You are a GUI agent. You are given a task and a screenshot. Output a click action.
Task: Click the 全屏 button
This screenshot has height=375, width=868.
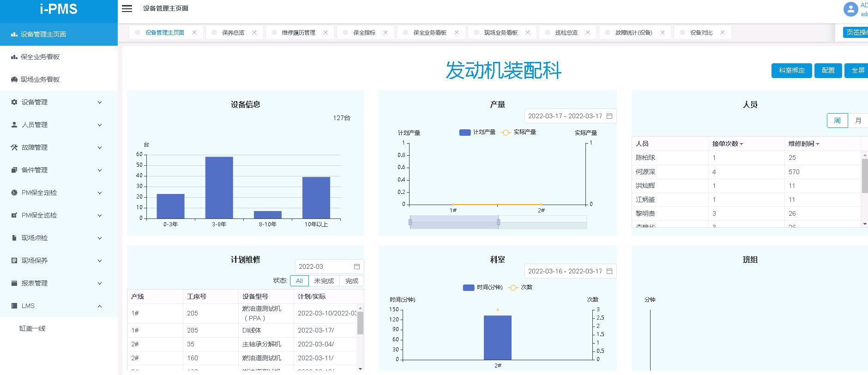pyautogui.click(x=856, y=71)
